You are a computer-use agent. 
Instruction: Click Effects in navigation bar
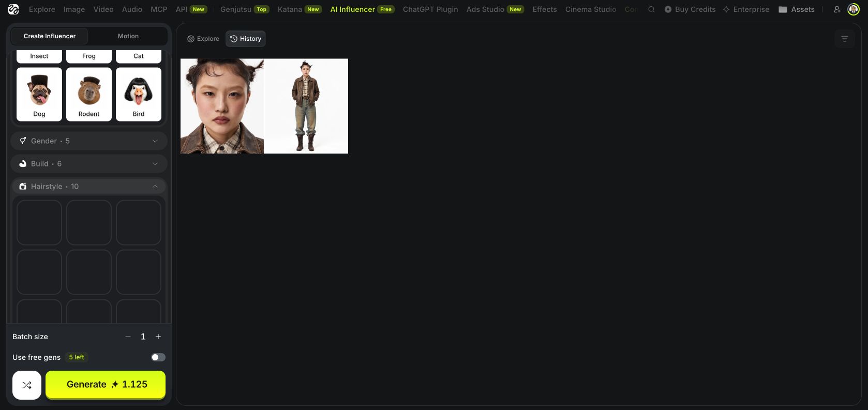point(545,9)
